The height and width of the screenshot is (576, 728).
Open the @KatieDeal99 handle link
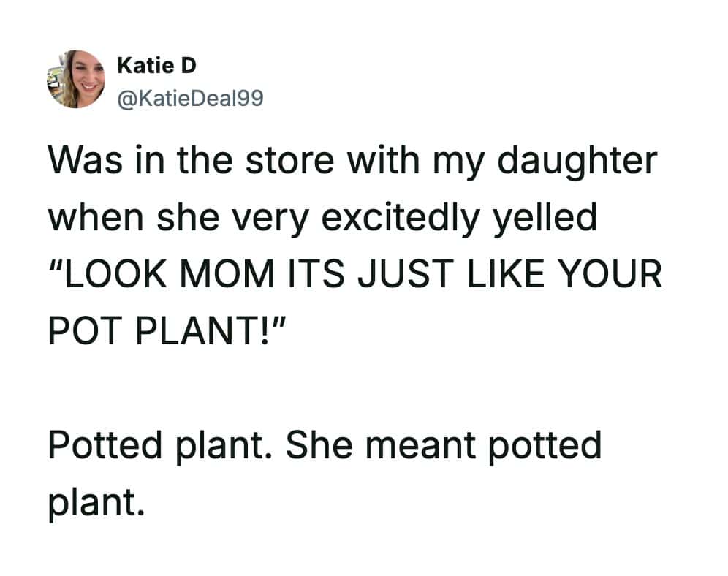[x=189, y=97]
